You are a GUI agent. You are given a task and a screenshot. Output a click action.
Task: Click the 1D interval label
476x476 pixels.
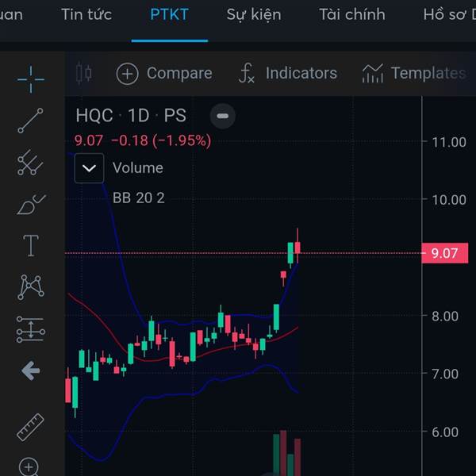tap(139, 116)
